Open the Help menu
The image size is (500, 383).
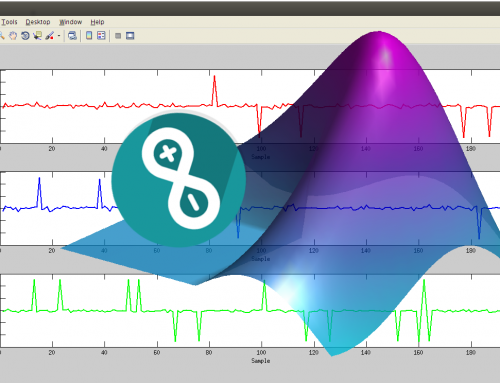pyautogui.click(x=97, y=22)
